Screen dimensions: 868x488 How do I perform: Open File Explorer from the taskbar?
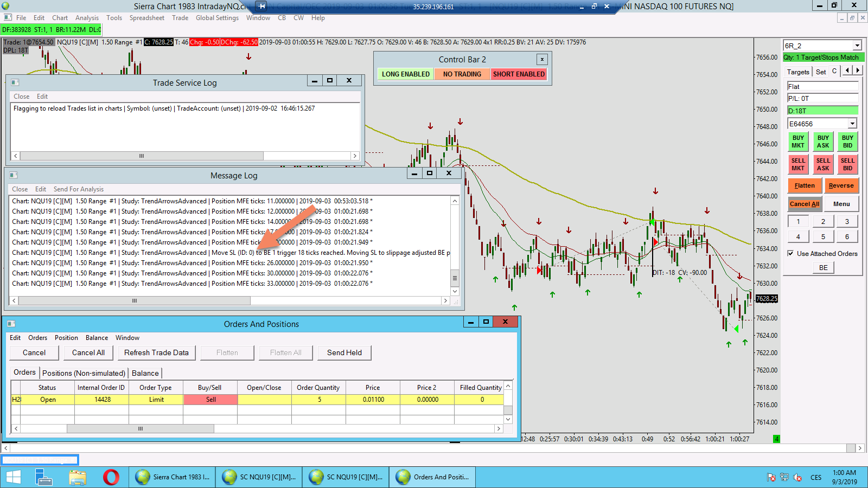(78, 477)
